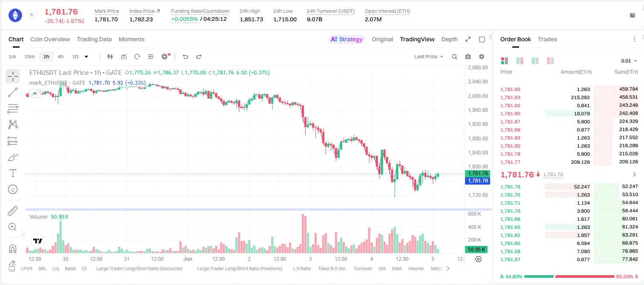Select the ruler measure tool
The width and height of the screenshot is (644, 285).
click(x=13, y=211)
